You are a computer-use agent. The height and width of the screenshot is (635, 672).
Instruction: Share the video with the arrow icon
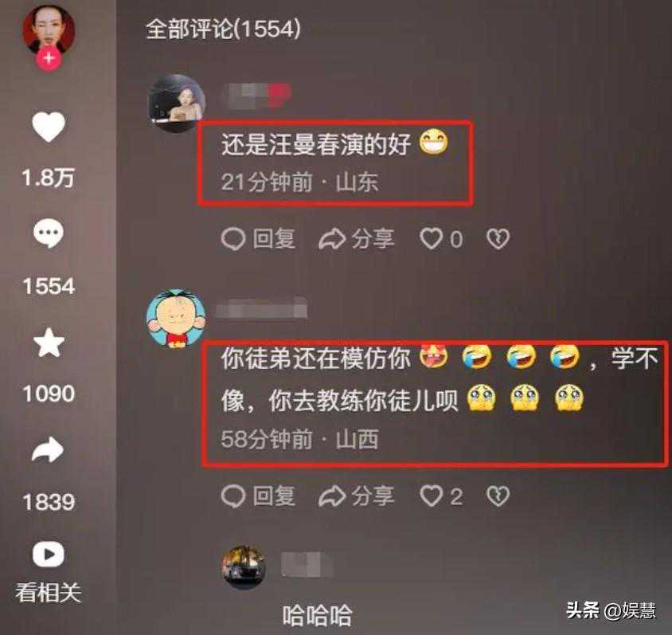point(48,450)
